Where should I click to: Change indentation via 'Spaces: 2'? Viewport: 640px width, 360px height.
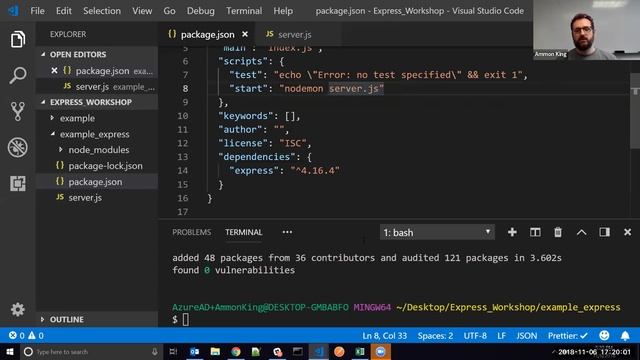click(435, 336)
